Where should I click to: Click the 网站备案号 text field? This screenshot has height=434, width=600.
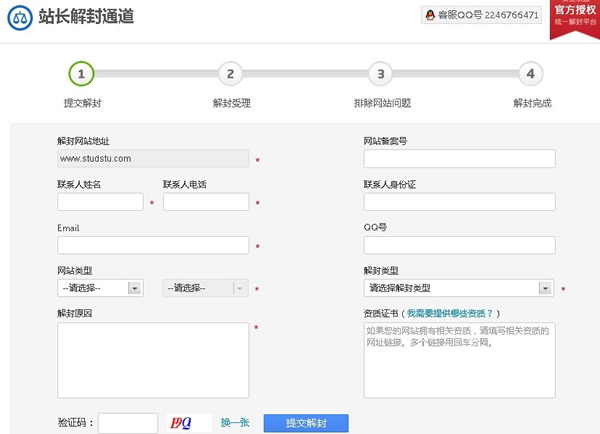tap(458, 159)
